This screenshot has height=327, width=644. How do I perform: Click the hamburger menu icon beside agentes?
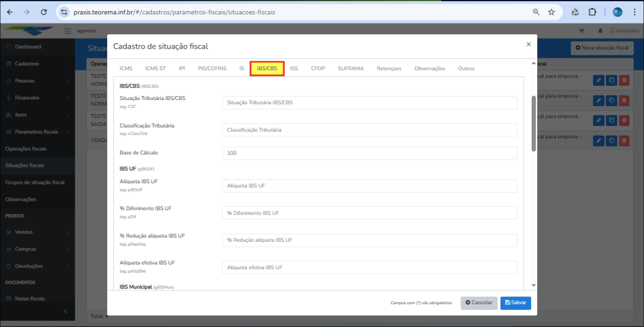point(68,31)
